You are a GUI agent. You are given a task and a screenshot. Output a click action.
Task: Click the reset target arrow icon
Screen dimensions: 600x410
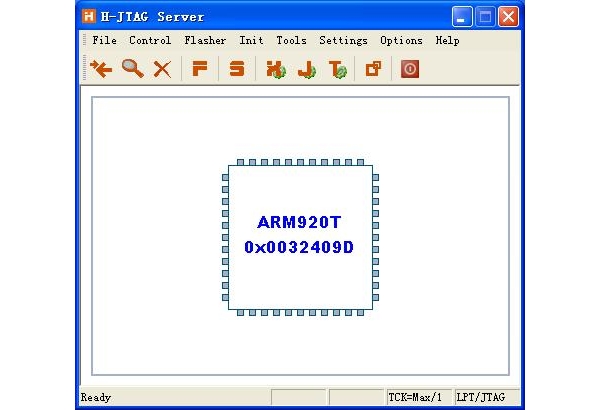[x=101, y=69]
